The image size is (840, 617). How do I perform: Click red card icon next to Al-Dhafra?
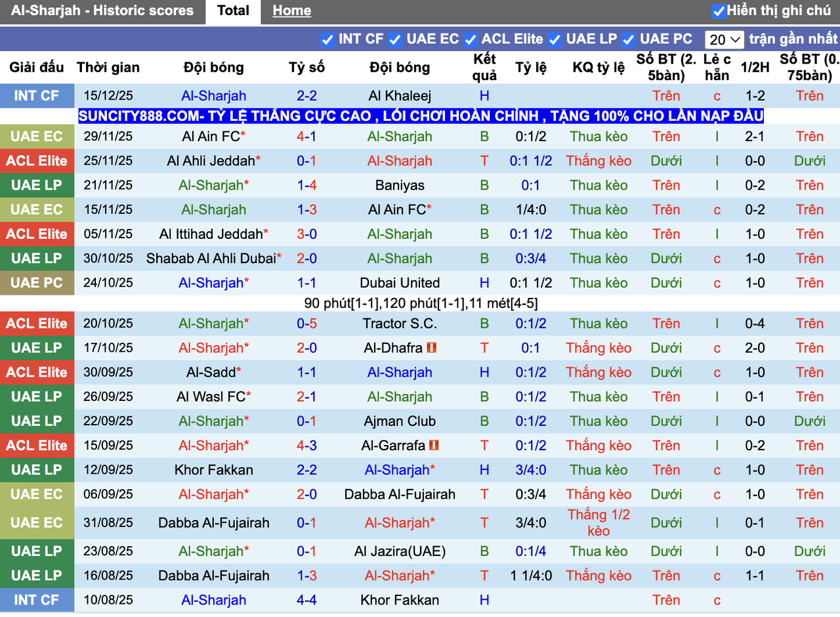[432, 348]
